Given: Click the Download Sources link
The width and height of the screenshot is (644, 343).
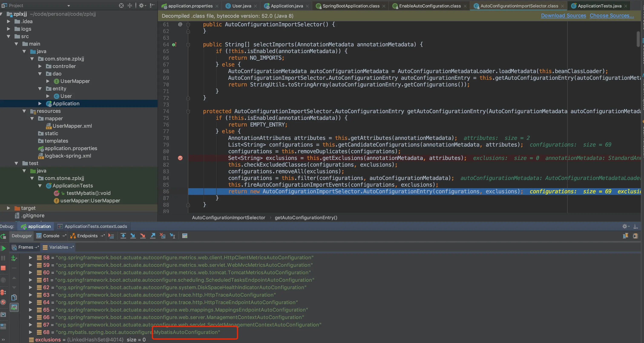Looking at the screenshot, I should tap(563, 16).
